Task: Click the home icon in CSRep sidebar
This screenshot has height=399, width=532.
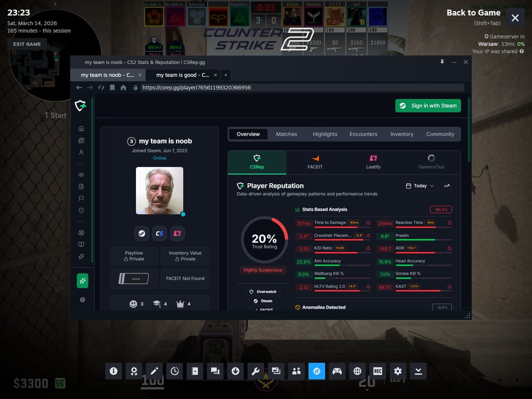Action: tap(81, 129)
